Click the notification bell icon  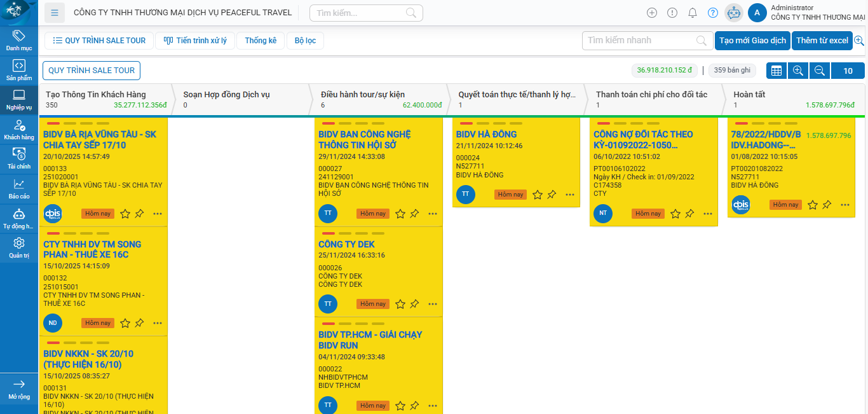coord(693,13)
